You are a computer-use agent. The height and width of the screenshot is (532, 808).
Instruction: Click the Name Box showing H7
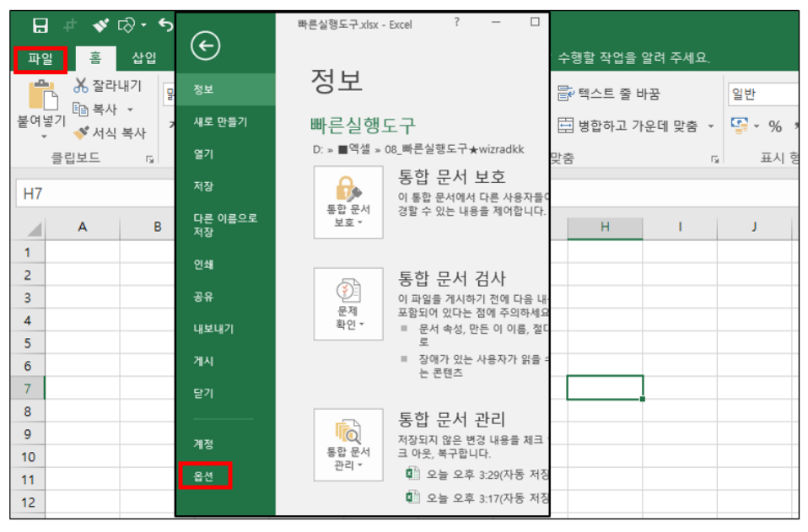[95, 194]
